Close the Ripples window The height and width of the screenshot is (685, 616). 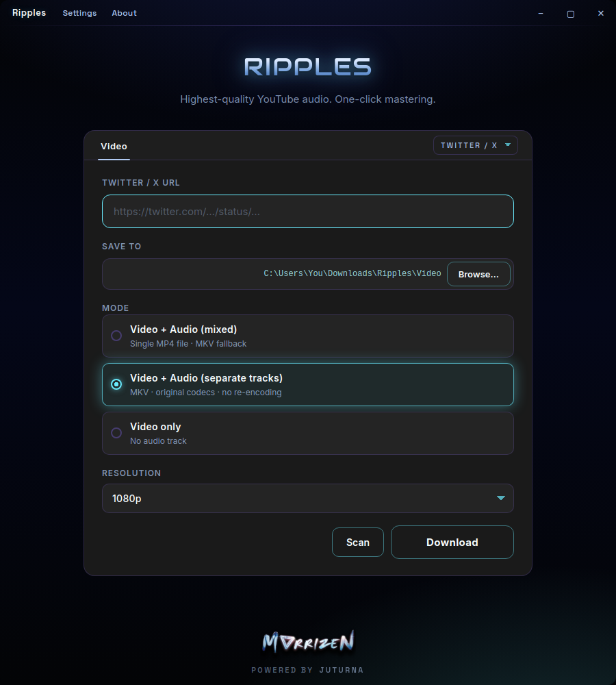tap(601, 14)
